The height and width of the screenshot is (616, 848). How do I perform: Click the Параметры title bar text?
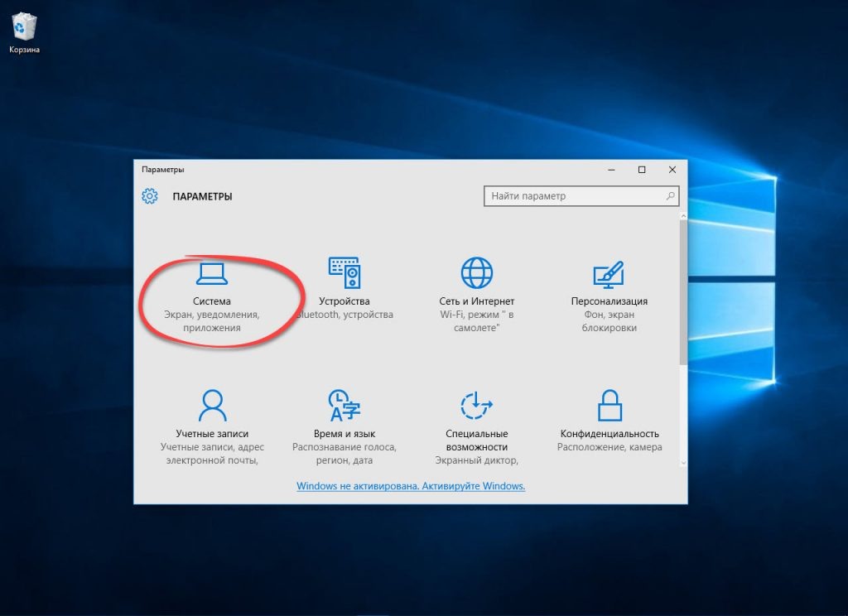163,169
